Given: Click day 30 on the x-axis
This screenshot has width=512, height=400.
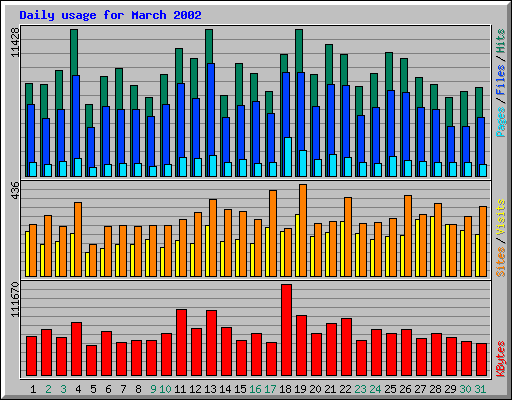Looking at the screenshot, I should (x=465, y=389).
